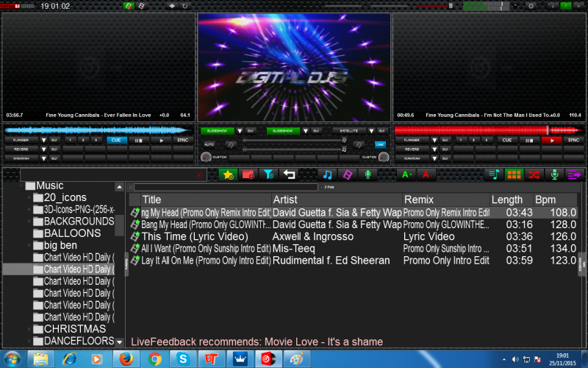
Task: Open second SLIDESHOW dropdown arrow
Action: tap(306, 131)
